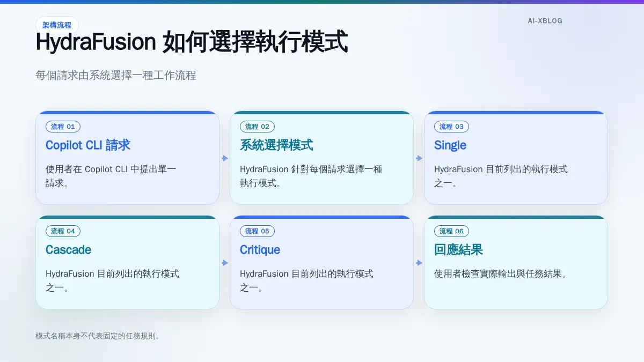This screenshot has width=644, height=362.
Task: Click the AI-XBLOG label
Action: (x=545, y=21)
